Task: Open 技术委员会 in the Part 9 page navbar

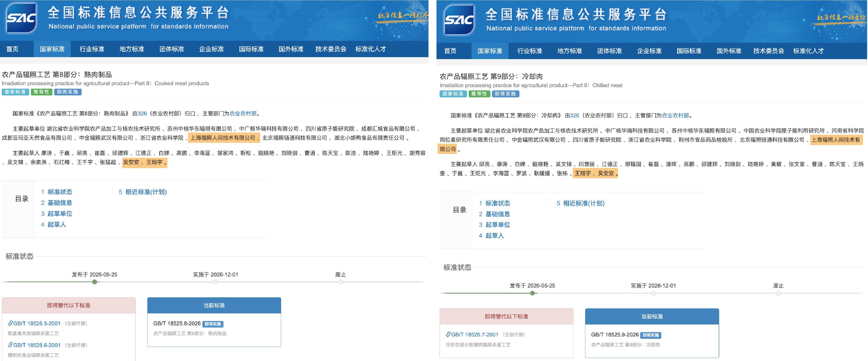Action: click(769, 51)
